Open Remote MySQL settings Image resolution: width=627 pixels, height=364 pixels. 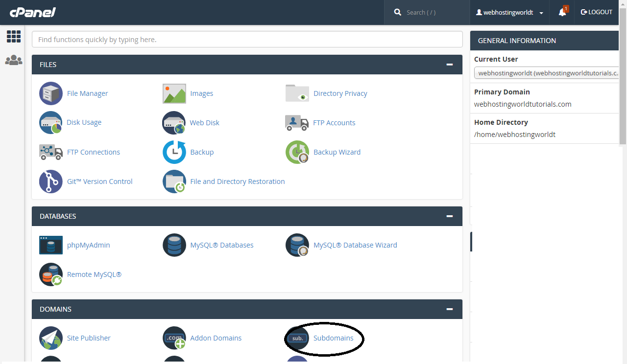(x=94, y=274)
